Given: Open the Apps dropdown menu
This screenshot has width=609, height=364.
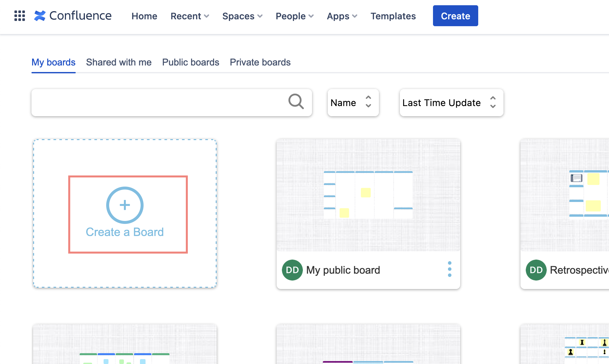Looking at the screenshot, I should tap(342, 16).
